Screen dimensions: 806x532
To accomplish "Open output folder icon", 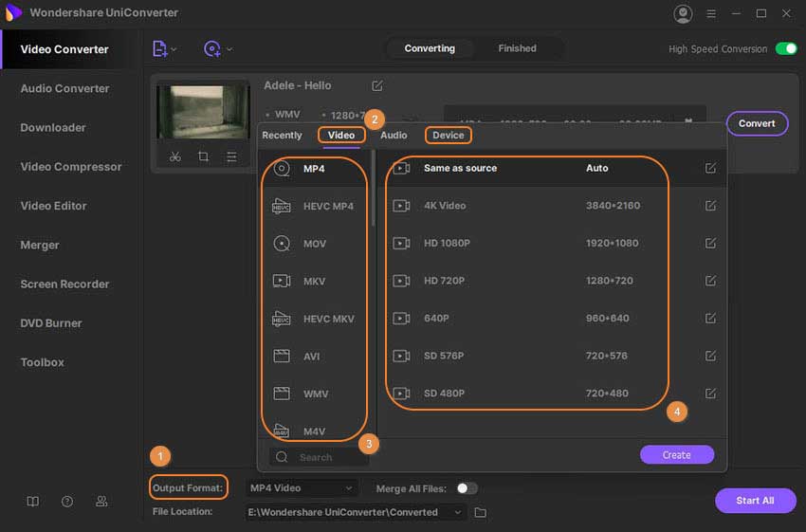I will coord(480,512).
